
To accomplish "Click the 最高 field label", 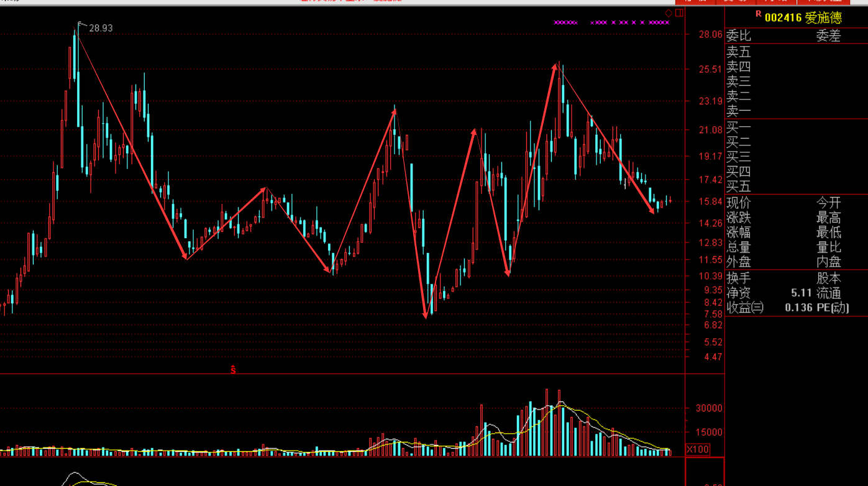I will [x=828, y=218].
